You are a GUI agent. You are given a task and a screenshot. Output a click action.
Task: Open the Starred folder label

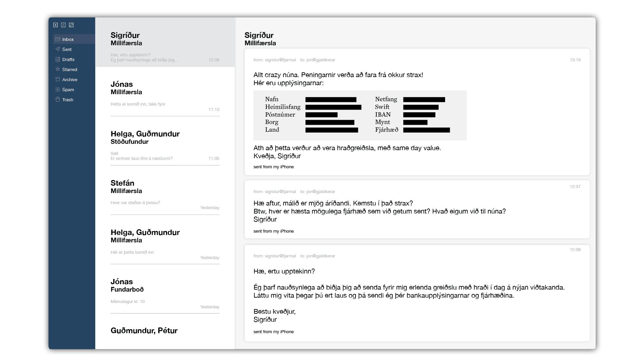[69, 69]
